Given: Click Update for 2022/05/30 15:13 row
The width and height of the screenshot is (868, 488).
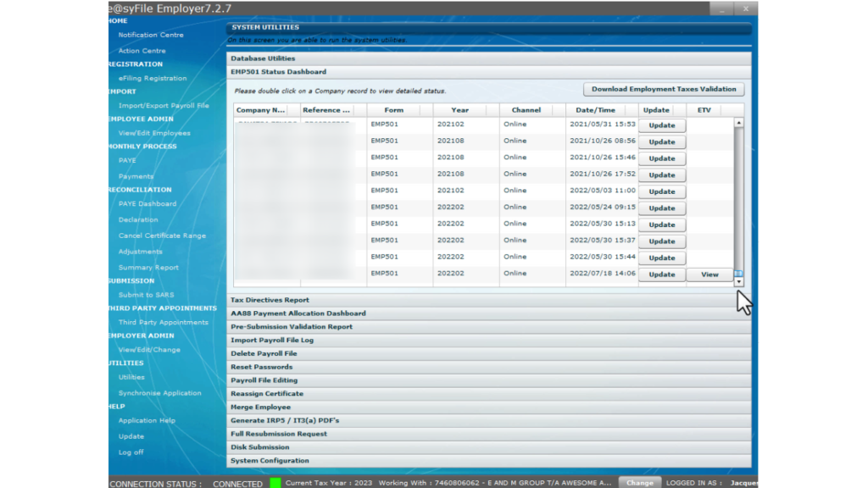Looking at the screenshot, I should point(661,225).
